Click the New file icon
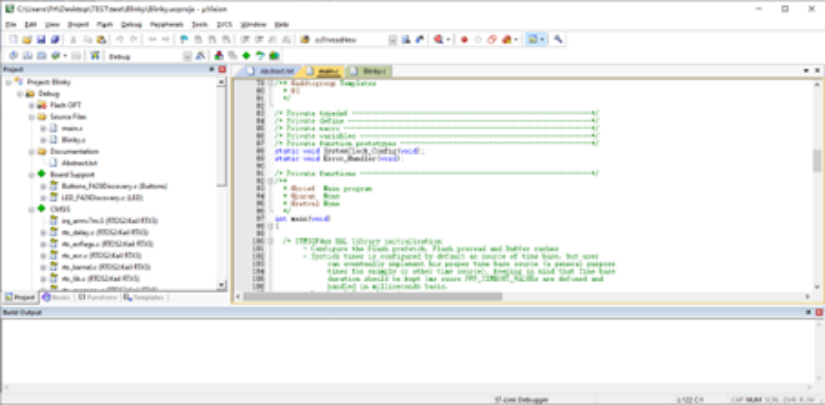 pyautogui.click(x=12, y=39)
